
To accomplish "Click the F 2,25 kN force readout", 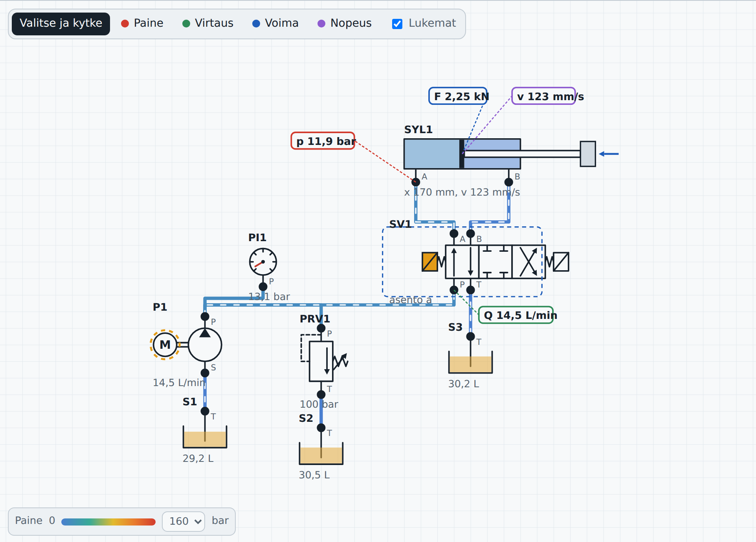I will pyautogui.click(x=458, y=96).
